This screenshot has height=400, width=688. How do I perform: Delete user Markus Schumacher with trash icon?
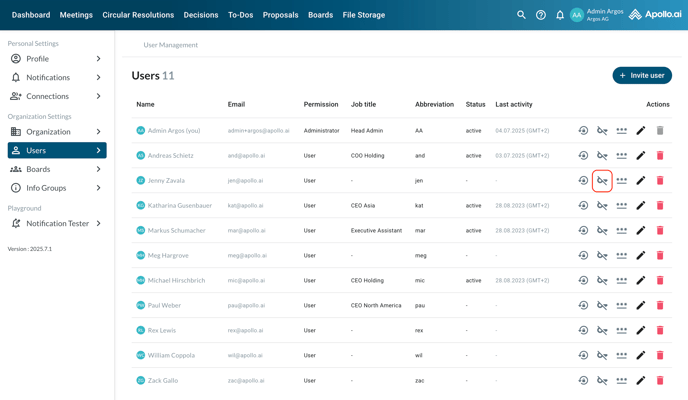tap(660, 231)
